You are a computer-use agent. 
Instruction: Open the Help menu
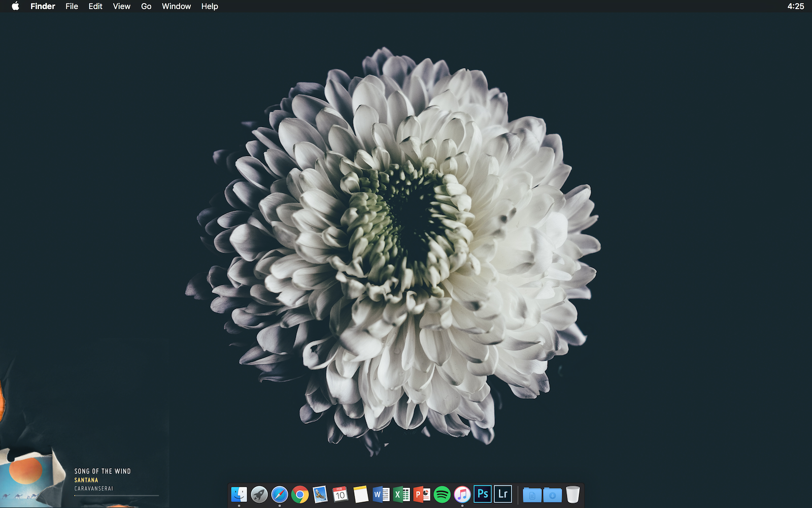[x=210, y=6]
